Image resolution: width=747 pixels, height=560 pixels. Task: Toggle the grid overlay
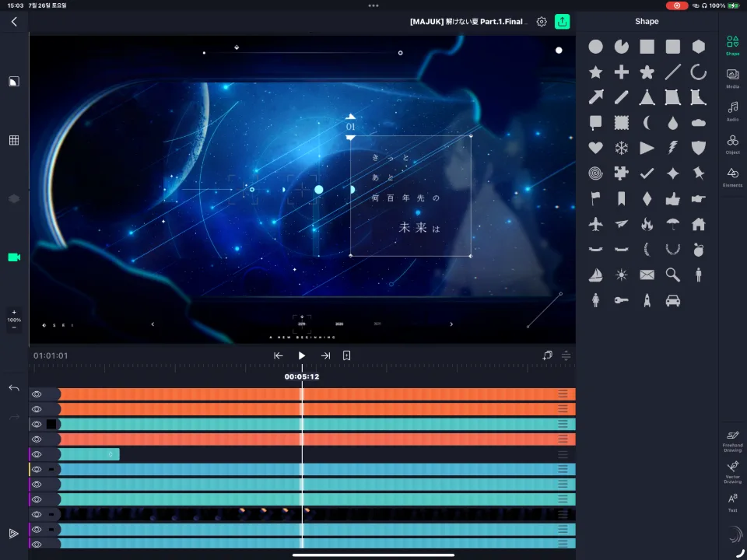14,140
